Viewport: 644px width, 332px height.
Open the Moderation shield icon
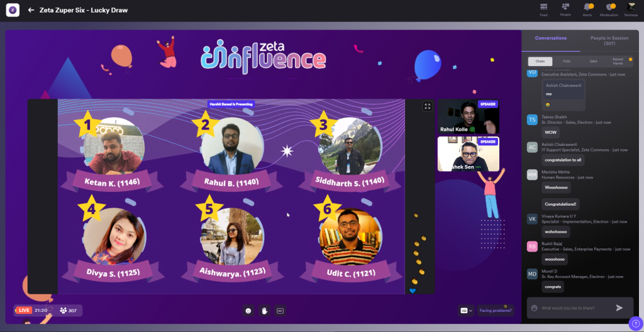[x=609, y=9]
